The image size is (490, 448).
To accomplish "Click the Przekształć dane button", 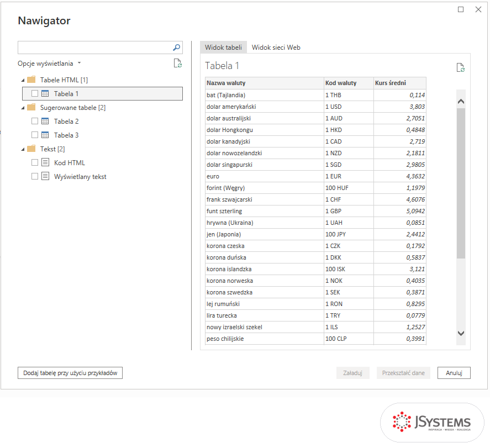I will tap(403, 373).
